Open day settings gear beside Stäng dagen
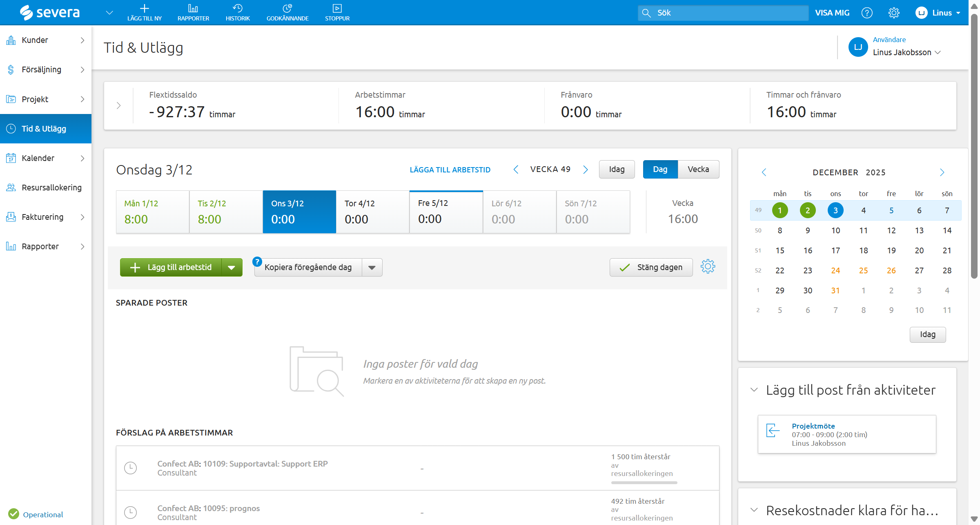 coord(708,267)
